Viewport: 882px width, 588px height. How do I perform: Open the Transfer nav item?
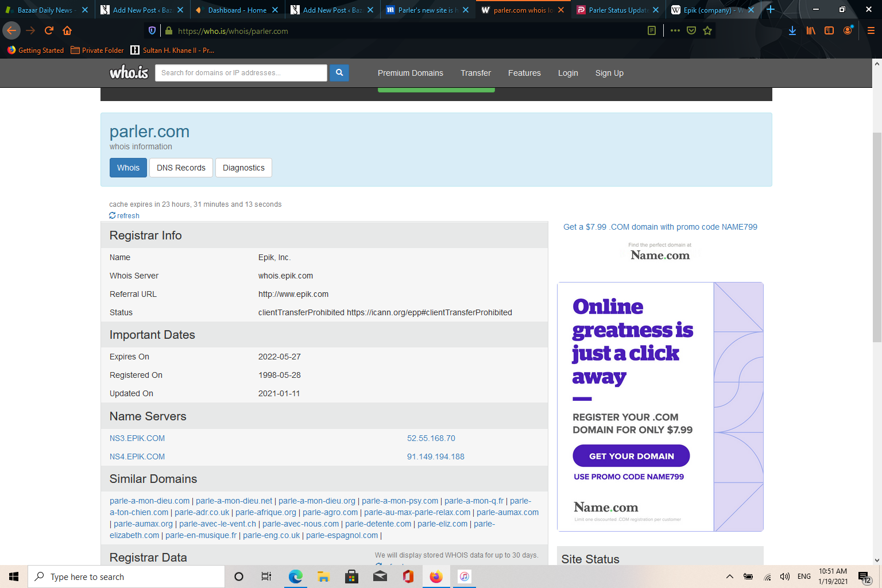tap(475, 73)
